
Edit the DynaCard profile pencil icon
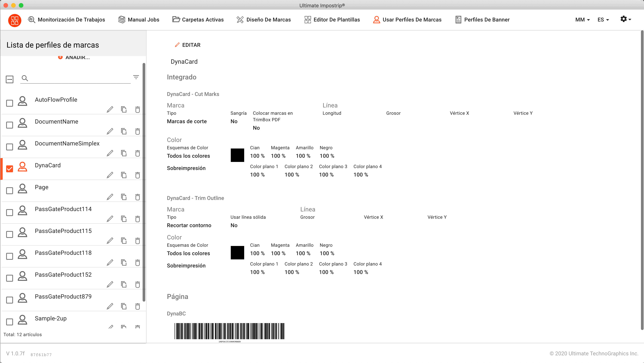pyautogui.click(x=110, y=175)
